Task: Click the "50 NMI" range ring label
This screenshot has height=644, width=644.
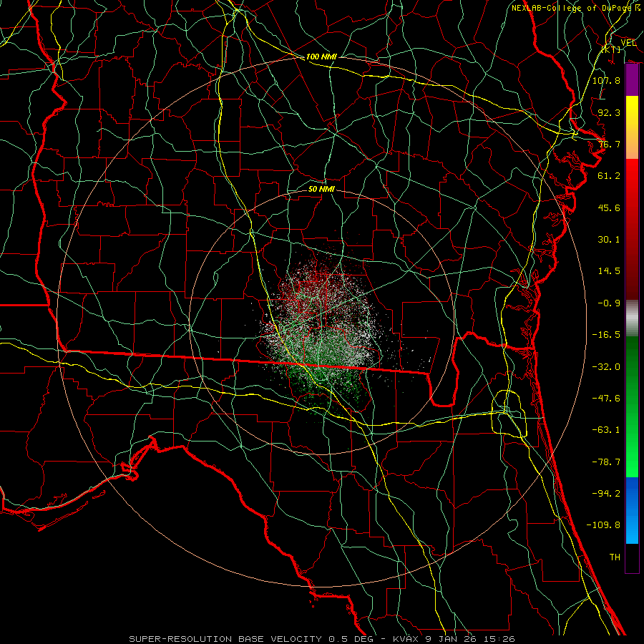Action: coord(321,189)
